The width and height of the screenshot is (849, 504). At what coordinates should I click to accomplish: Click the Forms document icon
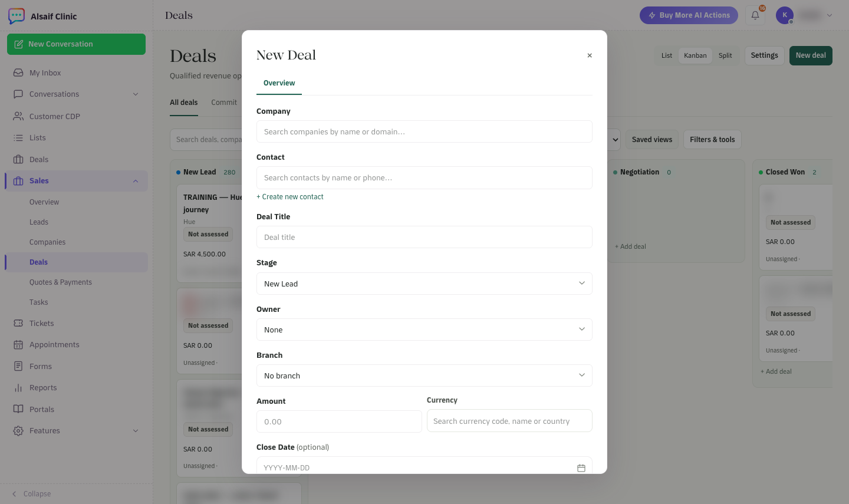click(18, 366)
